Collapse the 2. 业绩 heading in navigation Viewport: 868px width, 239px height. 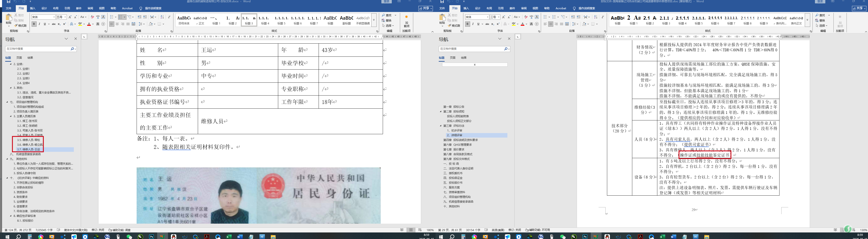pos(10,64)
